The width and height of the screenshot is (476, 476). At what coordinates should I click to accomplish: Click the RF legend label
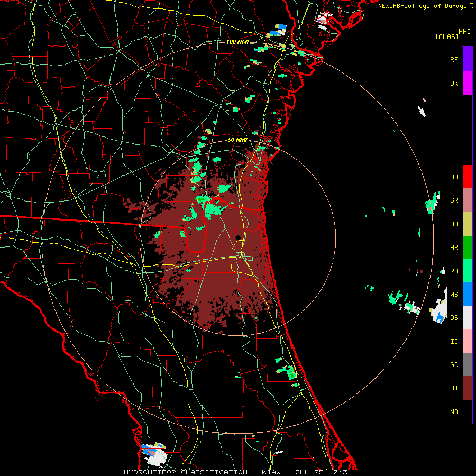(x=454, y=59)
